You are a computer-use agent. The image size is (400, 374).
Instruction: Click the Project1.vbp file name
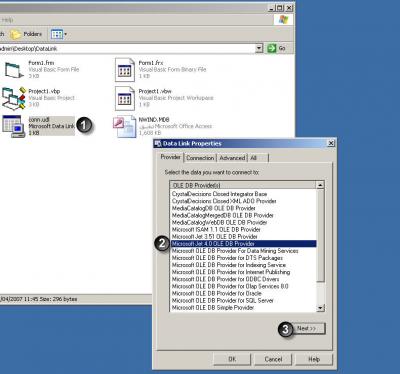[44, 91]
